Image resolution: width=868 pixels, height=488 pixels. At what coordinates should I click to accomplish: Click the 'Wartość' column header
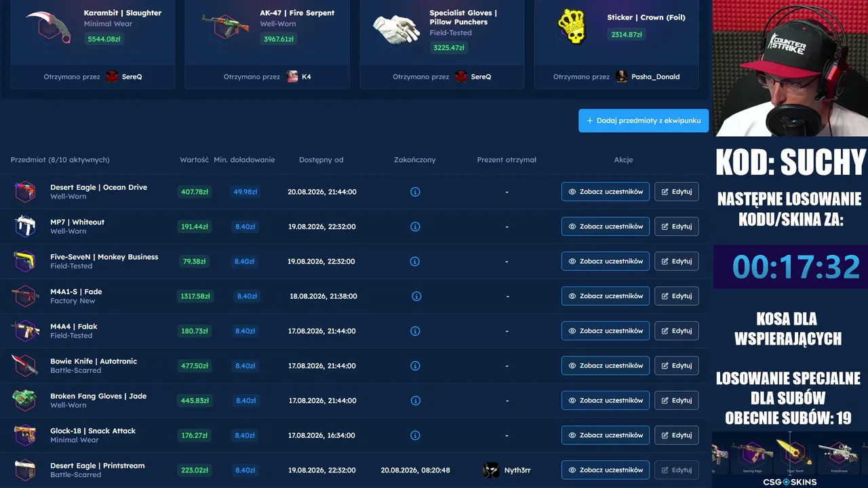(194, 160)
